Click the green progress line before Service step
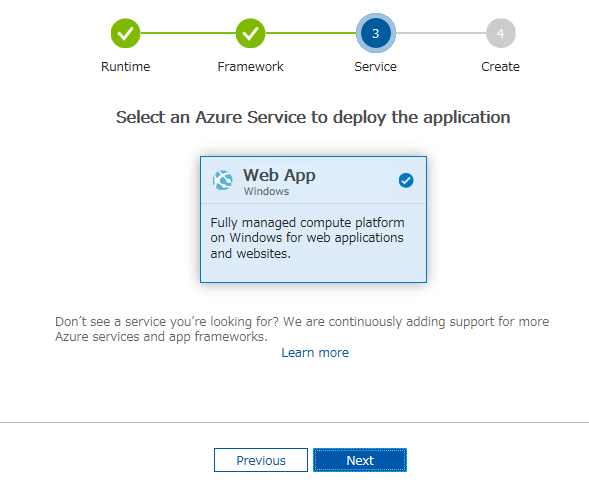The height and width of the screenshot is (493, 589). coord(311,33)
